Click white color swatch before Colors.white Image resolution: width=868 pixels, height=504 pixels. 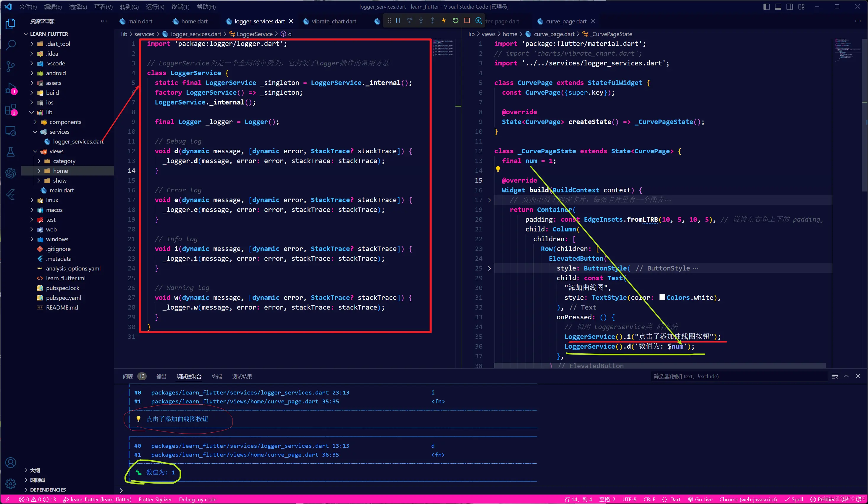pos(662,297)
